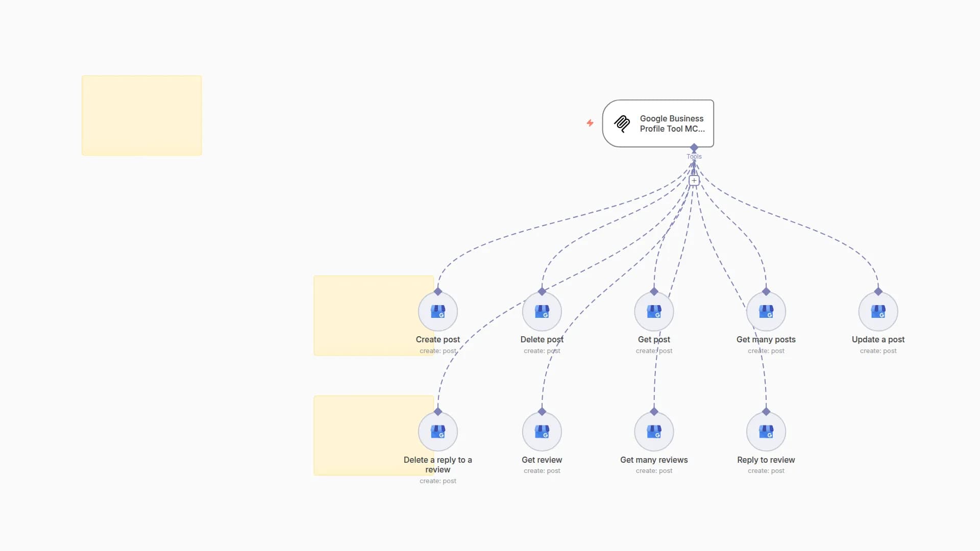
Task: Select the top-left yellow sticky note
Action: click(x=141, y=115)
